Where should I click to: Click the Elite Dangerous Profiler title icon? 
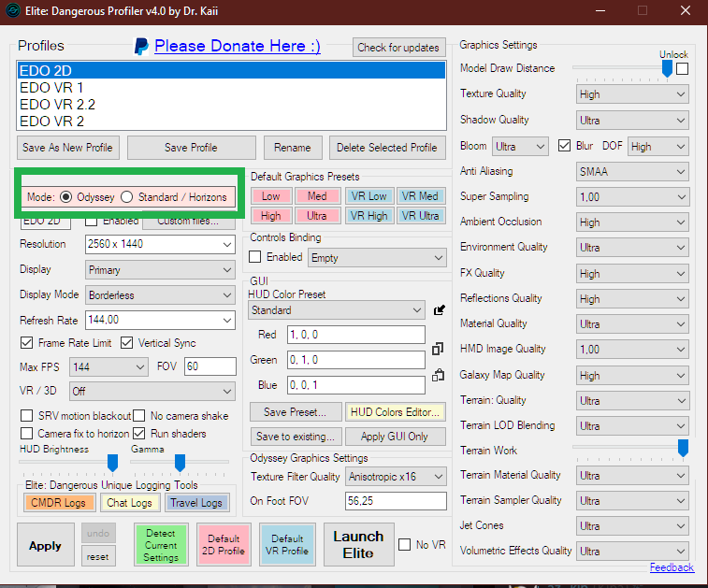point(13,10)
